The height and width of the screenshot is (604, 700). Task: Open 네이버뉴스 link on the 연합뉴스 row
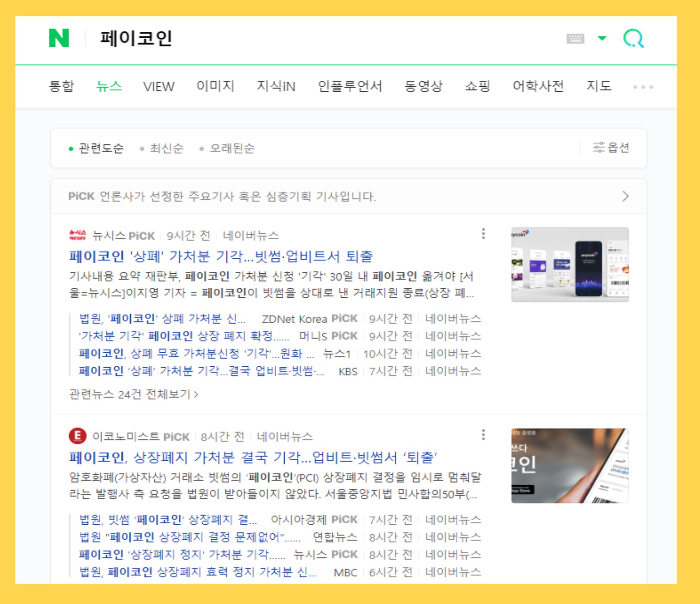click(x=453, y=537)
